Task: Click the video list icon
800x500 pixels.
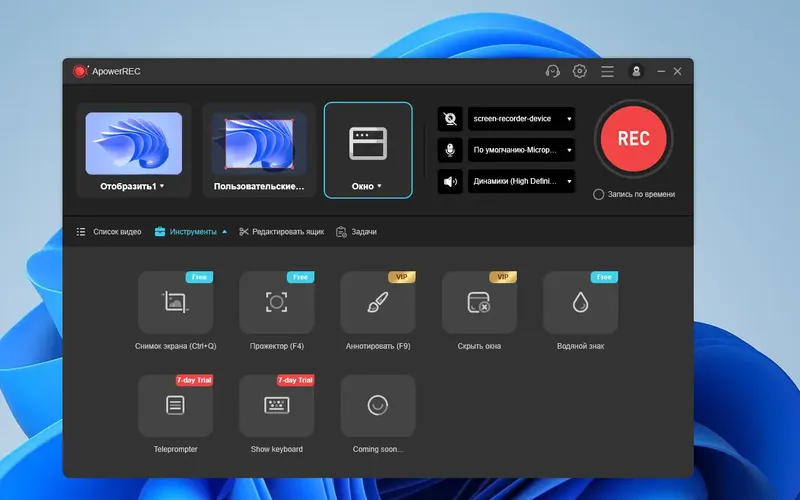Action: tap(81, 232)
